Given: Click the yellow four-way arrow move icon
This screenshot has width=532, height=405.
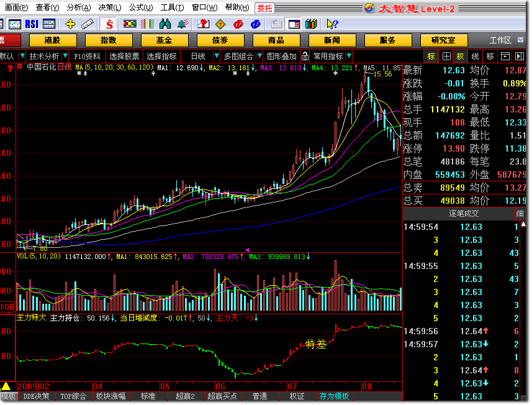Looking at the screenshot, I should (x=70, y=24).
